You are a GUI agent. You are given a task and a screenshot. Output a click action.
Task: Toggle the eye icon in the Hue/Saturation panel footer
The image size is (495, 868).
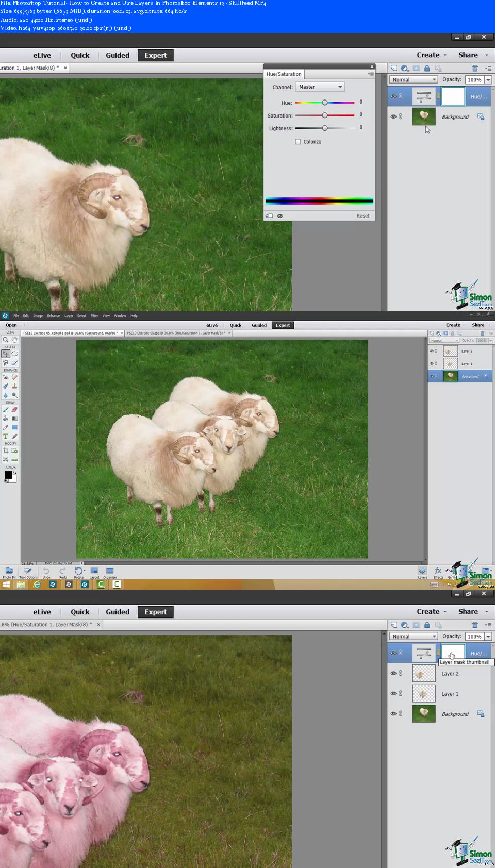click(280, 216)
